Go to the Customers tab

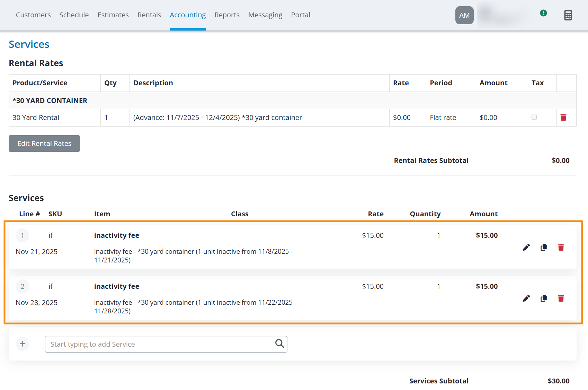coord(33,15)
